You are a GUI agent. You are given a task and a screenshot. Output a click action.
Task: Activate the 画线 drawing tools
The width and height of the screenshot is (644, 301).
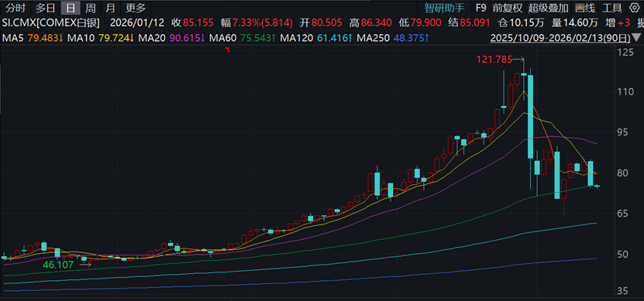584,8
